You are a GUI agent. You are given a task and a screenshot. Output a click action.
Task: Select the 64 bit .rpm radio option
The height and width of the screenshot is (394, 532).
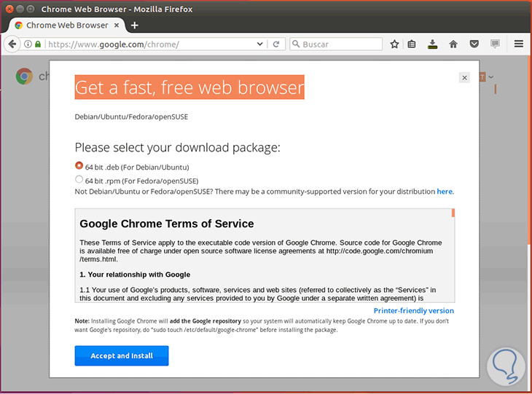[79, 180]
